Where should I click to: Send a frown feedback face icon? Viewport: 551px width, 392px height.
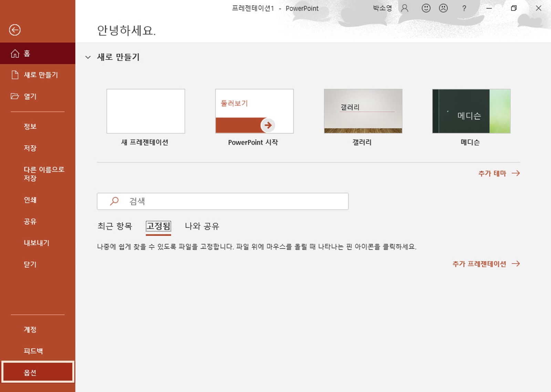coord(444,8)
